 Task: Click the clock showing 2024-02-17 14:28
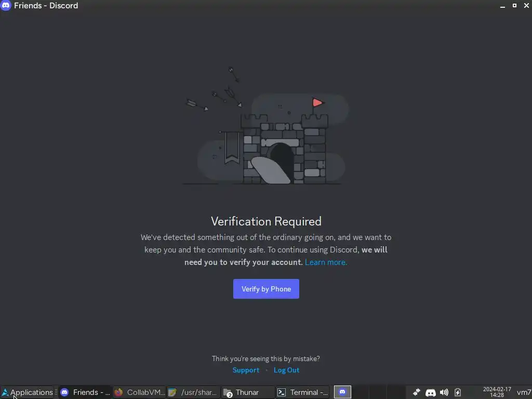pyautogui.click(x=497, y=392)
